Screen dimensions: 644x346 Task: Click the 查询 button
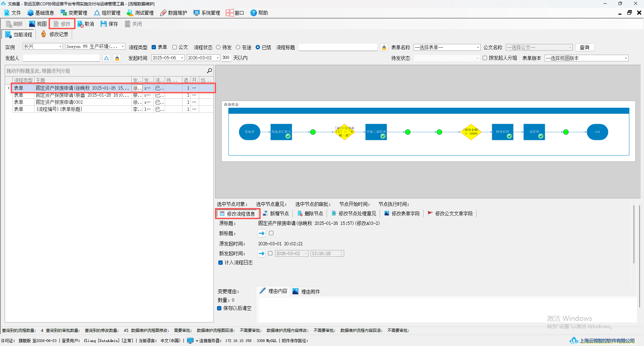point(585,47)
